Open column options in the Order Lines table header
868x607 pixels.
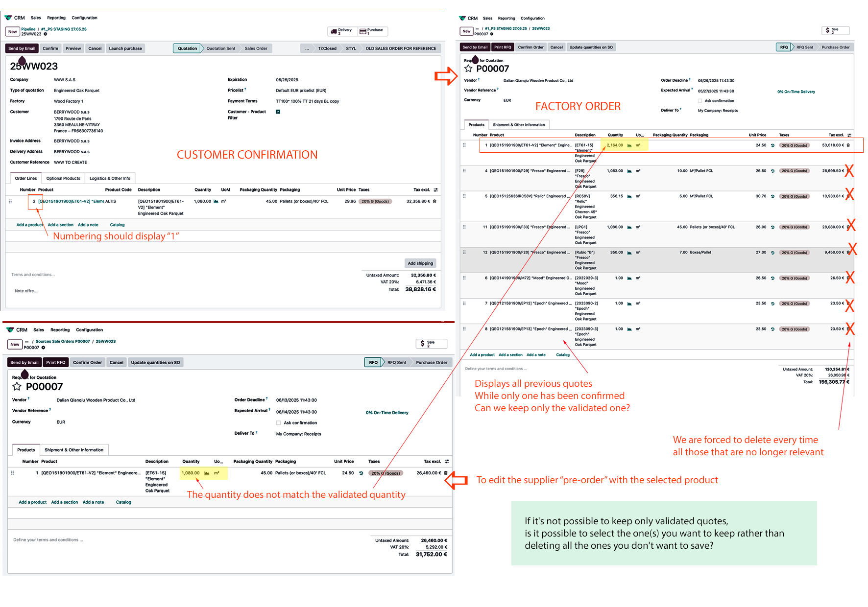pyautogui.click(x=435, y=190)
